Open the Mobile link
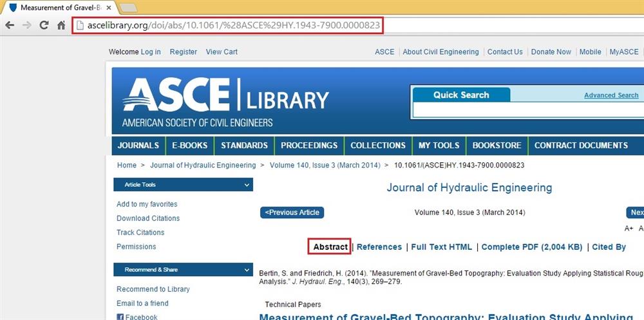644x320 pixels. 590,52
